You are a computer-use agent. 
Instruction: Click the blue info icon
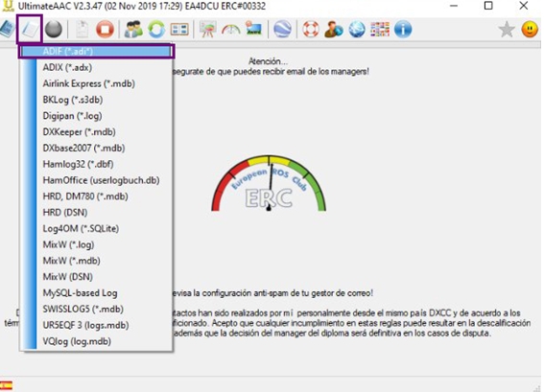(403, 29)
